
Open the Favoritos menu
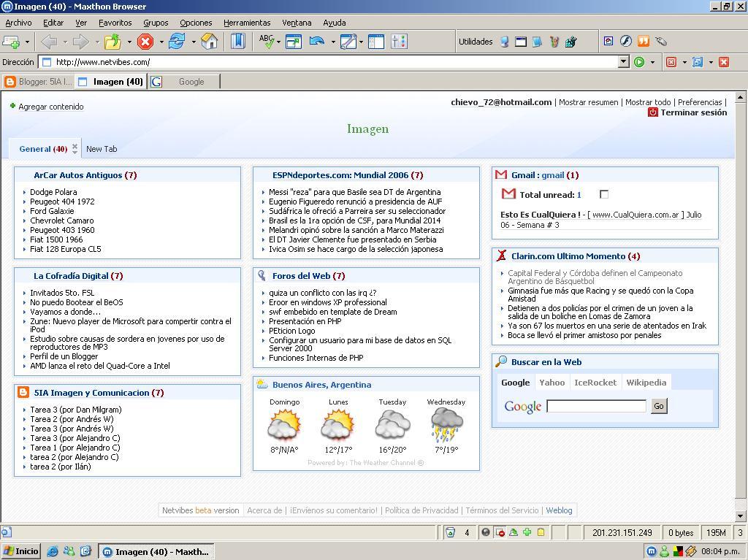[115, 23]
